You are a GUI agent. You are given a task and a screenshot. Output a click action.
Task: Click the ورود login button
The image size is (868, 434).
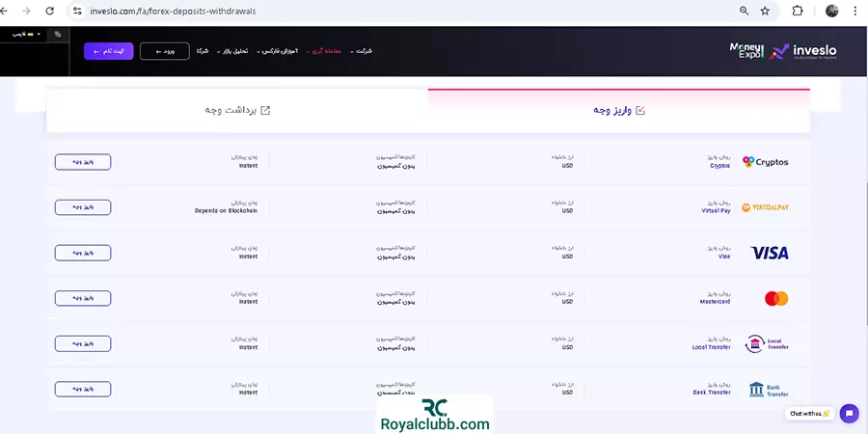[164, 51]
